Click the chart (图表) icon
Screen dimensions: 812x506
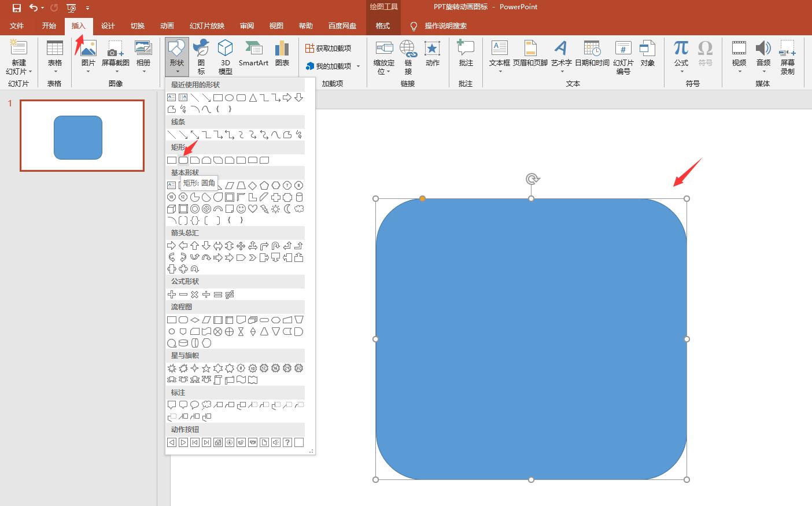pyautogui.click(x=282, y=54)
